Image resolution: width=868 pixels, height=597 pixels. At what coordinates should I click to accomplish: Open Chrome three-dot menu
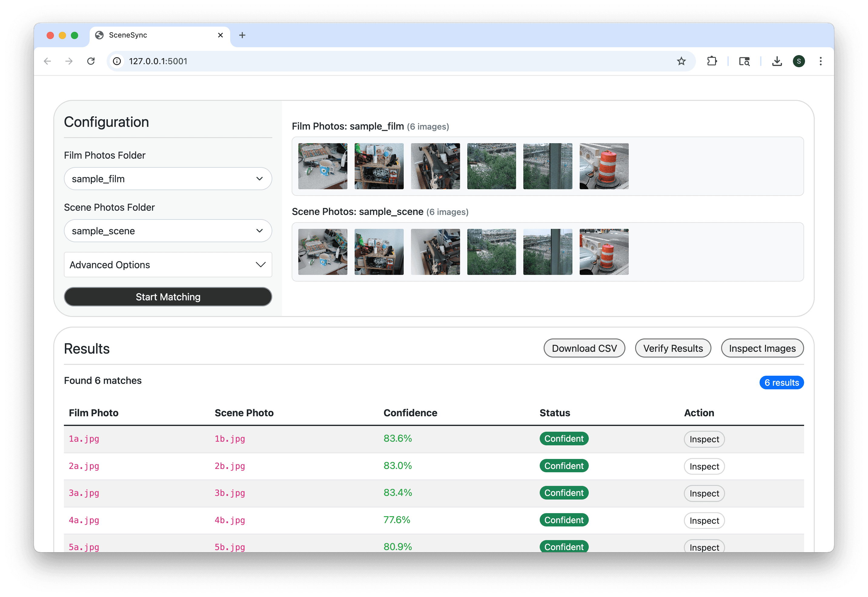coord(820,61)
